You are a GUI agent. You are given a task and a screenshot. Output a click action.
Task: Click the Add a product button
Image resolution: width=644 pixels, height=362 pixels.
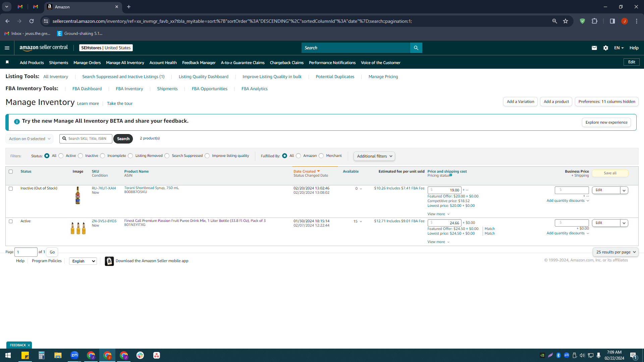click(556, 102)
